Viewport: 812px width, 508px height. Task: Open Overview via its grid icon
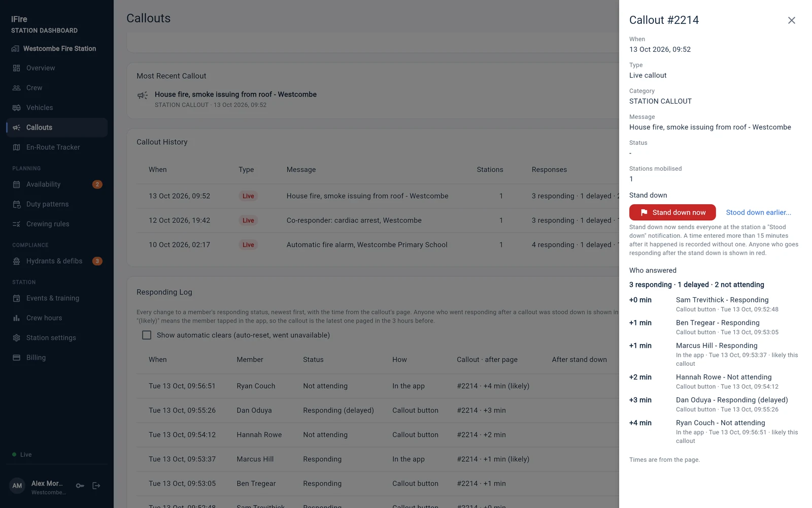click(x=16, y=68)
